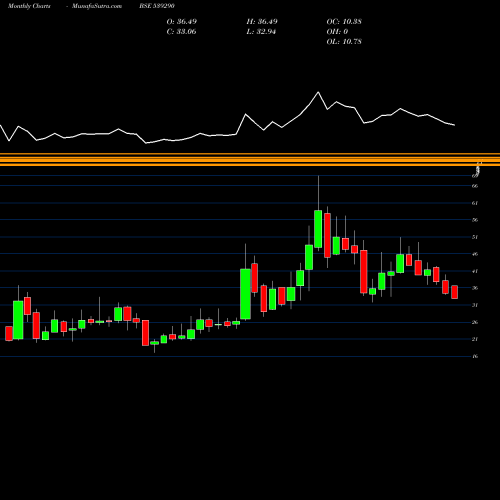Click the price axis label 61

(475, 203)
